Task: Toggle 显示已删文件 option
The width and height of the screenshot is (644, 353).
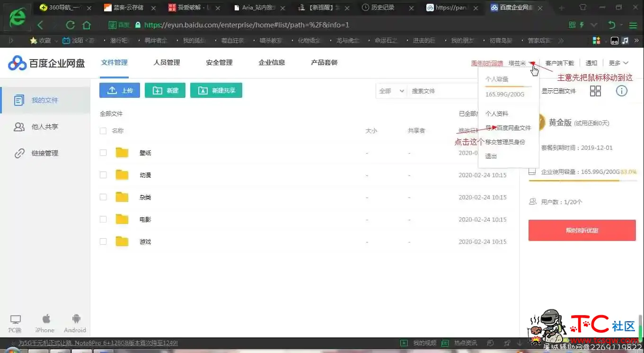Action: coord(558,91)
